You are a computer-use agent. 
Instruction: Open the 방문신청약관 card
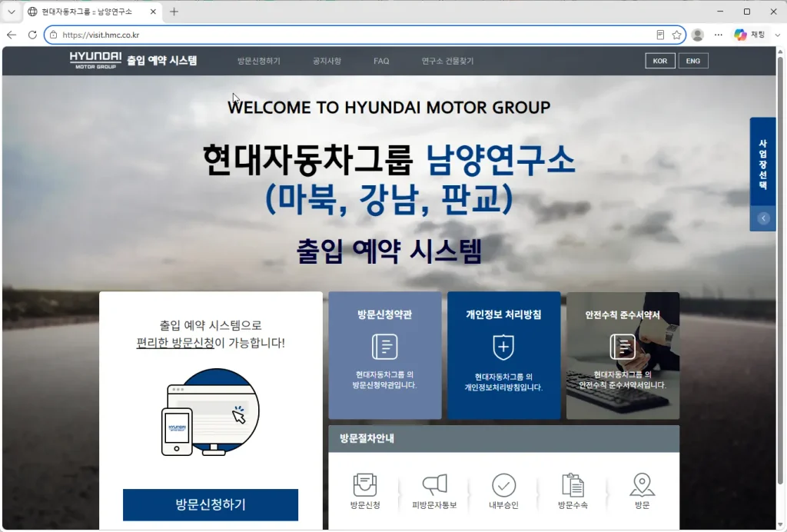click(385, 355)
